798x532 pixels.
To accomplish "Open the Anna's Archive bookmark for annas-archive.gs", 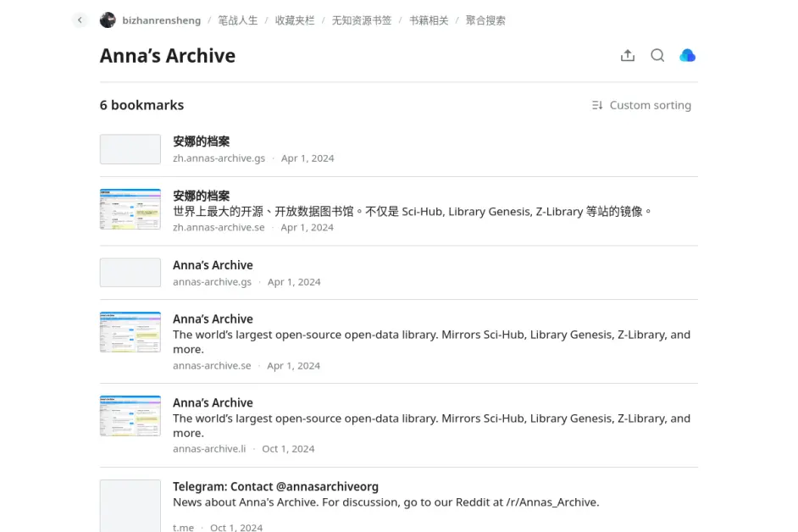I will [213, 264].
